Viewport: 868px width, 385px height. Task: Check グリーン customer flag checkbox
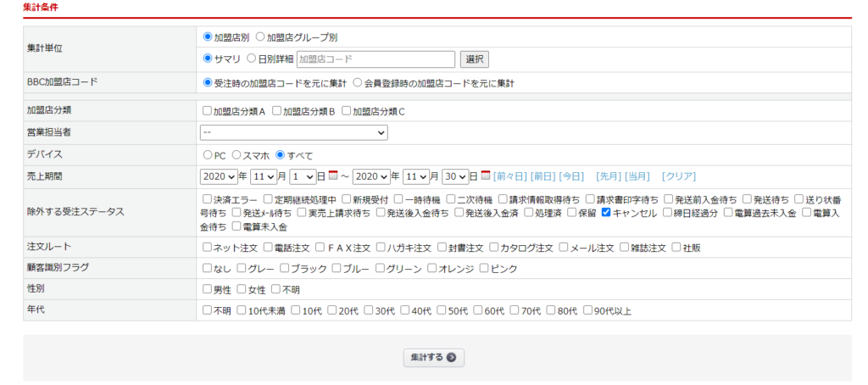(380, 268)
